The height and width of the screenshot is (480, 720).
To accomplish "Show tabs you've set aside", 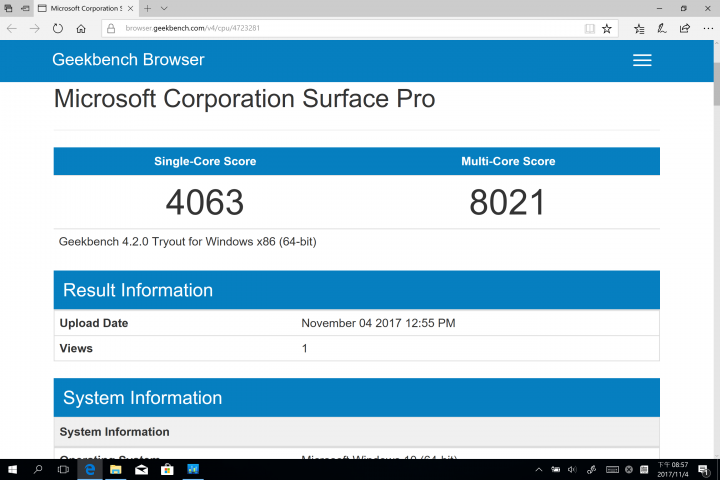I will pos(8,8).
